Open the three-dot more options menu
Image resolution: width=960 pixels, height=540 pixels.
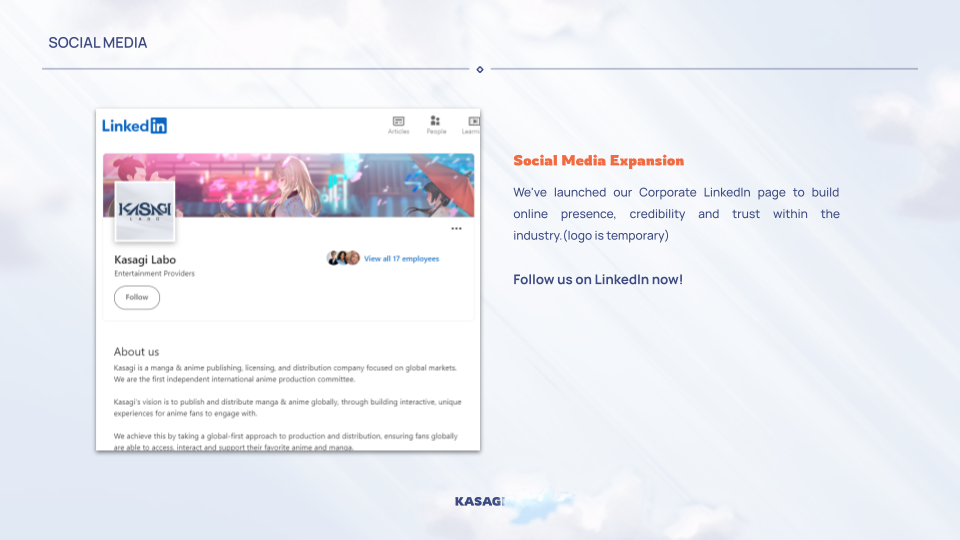click(x=456, y=228)
